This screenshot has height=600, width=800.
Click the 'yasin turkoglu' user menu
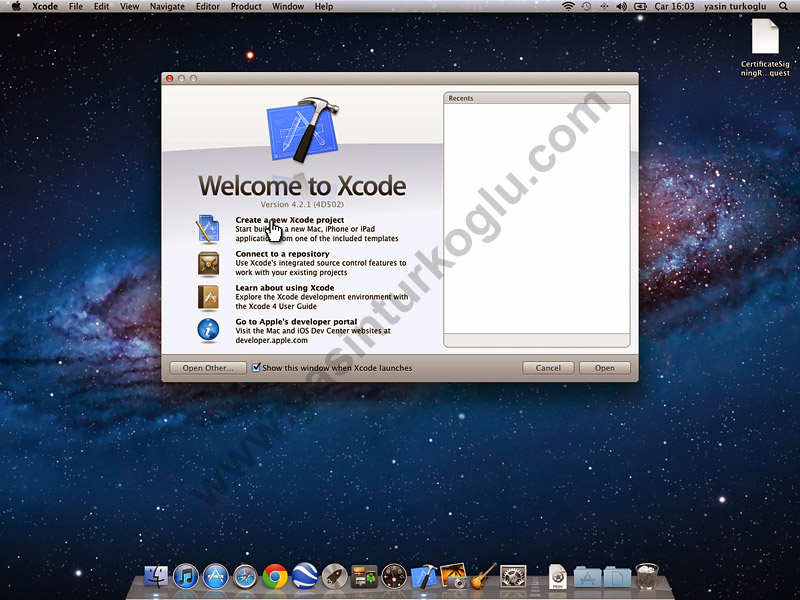click(735, 6)
